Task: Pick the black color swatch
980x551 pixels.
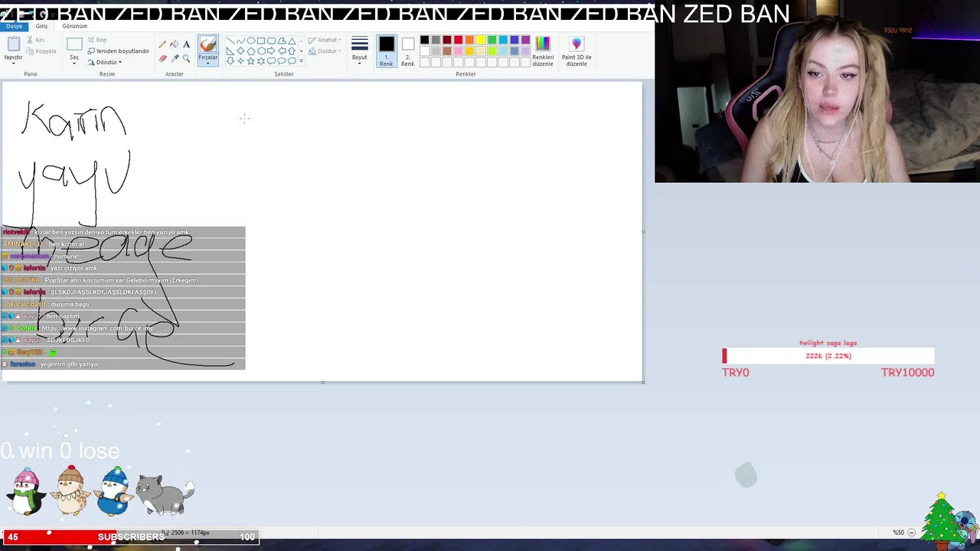Action: pos(424,40)
